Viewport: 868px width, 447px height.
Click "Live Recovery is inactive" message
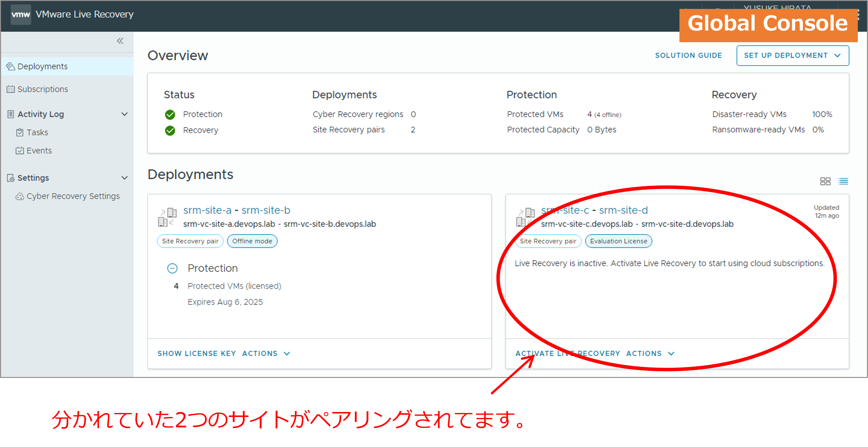coord(670,263)
